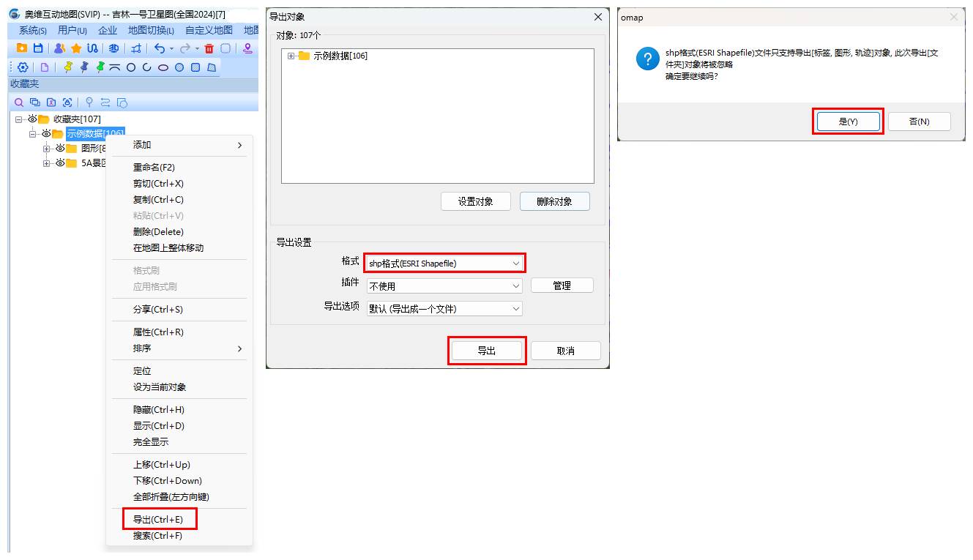This screenshot has height=560, width=973.
Task: Open the 导出选项 dropdown
Action: 445,308
